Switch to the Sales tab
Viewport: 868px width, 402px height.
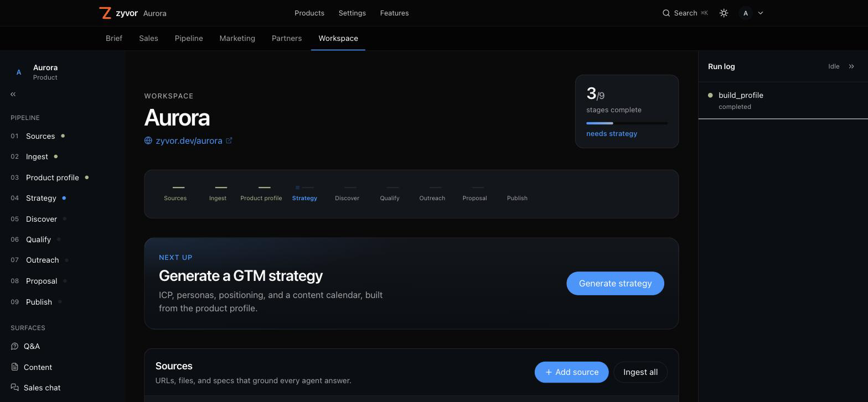(x=148, y=38)
